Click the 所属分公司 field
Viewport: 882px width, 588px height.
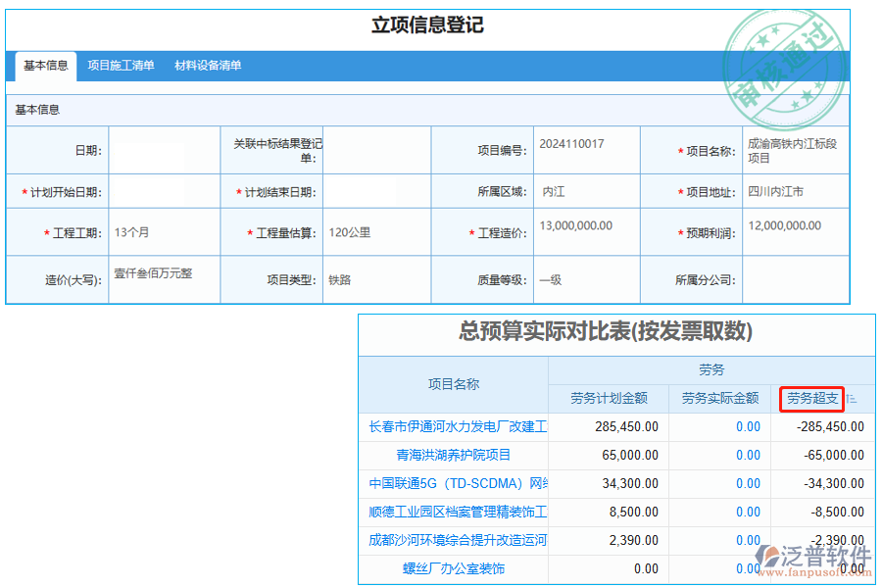point(795,279)
